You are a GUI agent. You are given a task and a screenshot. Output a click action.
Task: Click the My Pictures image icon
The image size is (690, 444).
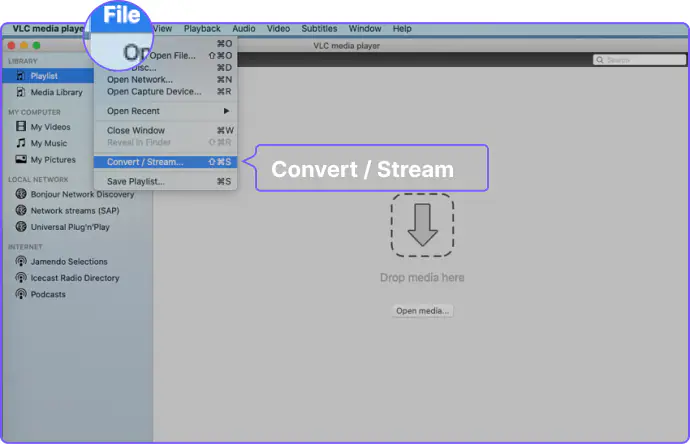(21, 159)
